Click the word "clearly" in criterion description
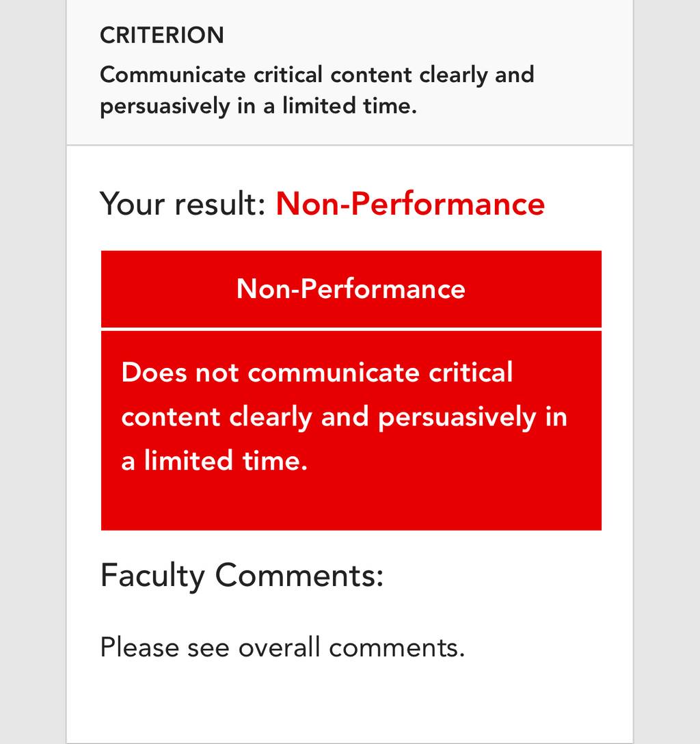The image size is (700, 744). click(453, 75)
